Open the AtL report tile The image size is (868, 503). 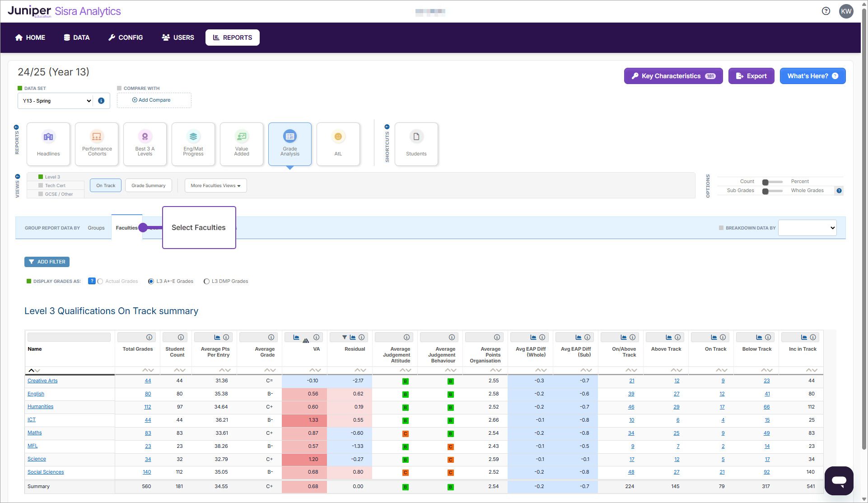tap(338, 144)
